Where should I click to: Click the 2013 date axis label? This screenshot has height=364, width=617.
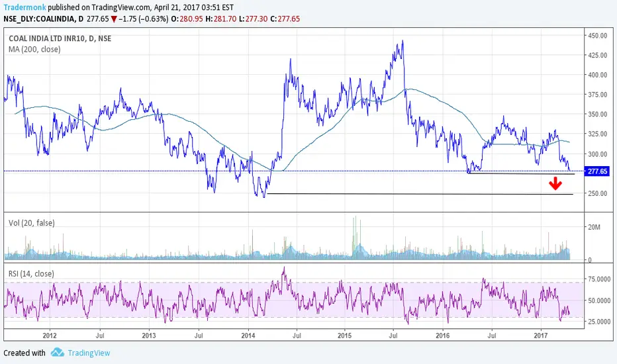coord(149,336)
